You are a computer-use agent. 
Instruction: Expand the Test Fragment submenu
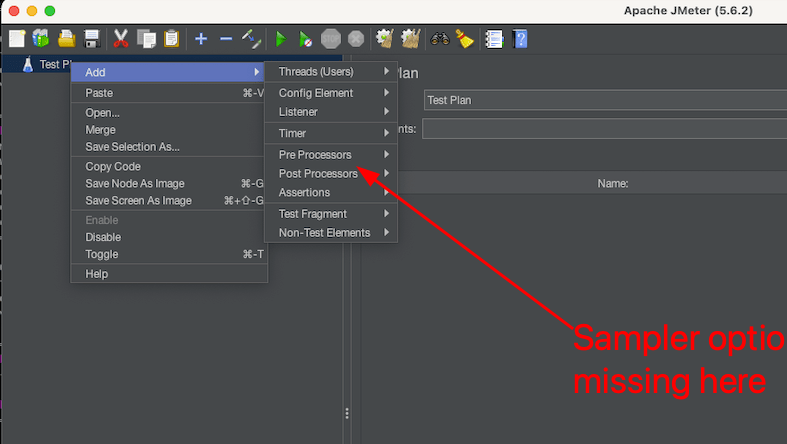pyautogui.click(x=331, y=214)
